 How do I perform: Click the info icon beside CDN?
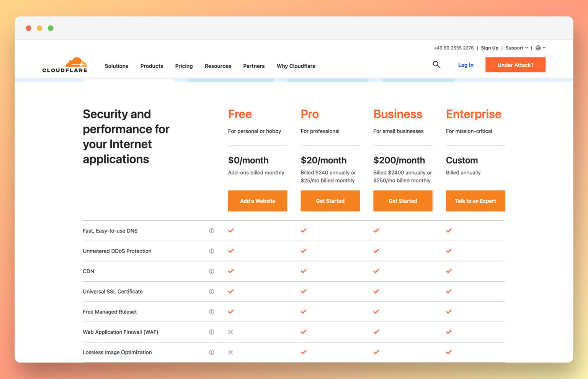coord(211,271)
